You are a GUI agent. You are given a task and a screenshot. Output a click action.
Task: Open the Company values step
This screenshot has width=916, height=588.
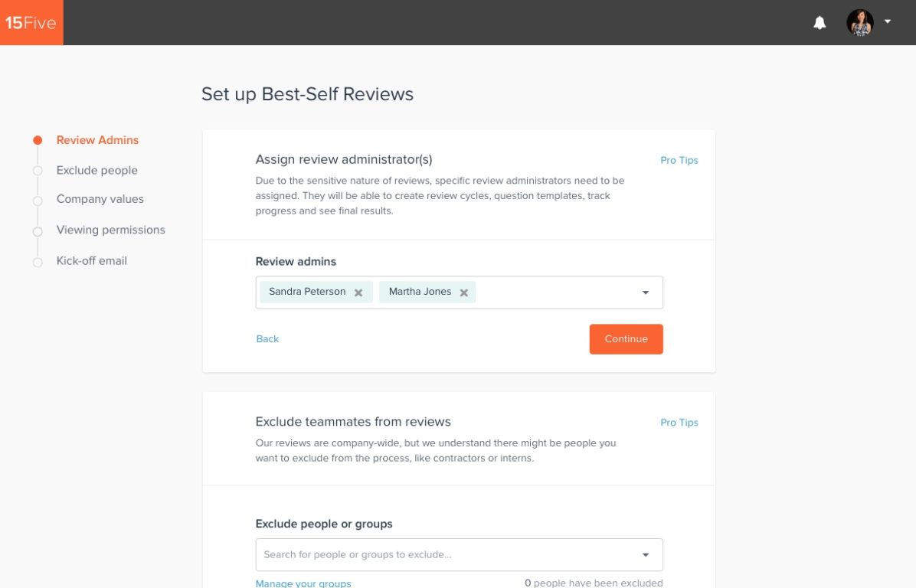[x=100, y=199]
